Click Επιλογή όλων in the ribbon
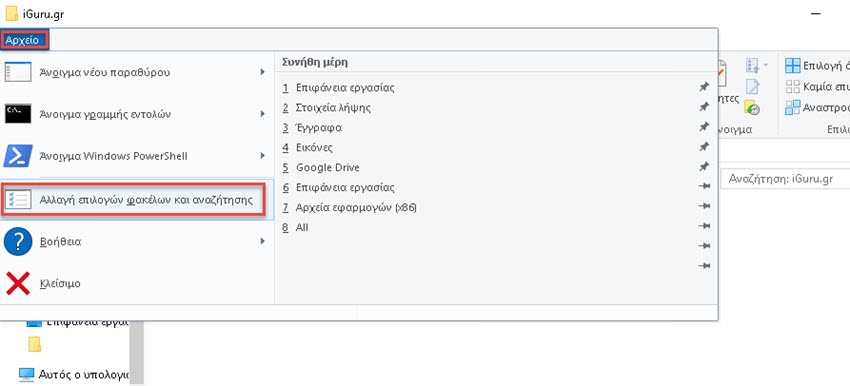The image size is (850, 386). [x=817, y=66]
